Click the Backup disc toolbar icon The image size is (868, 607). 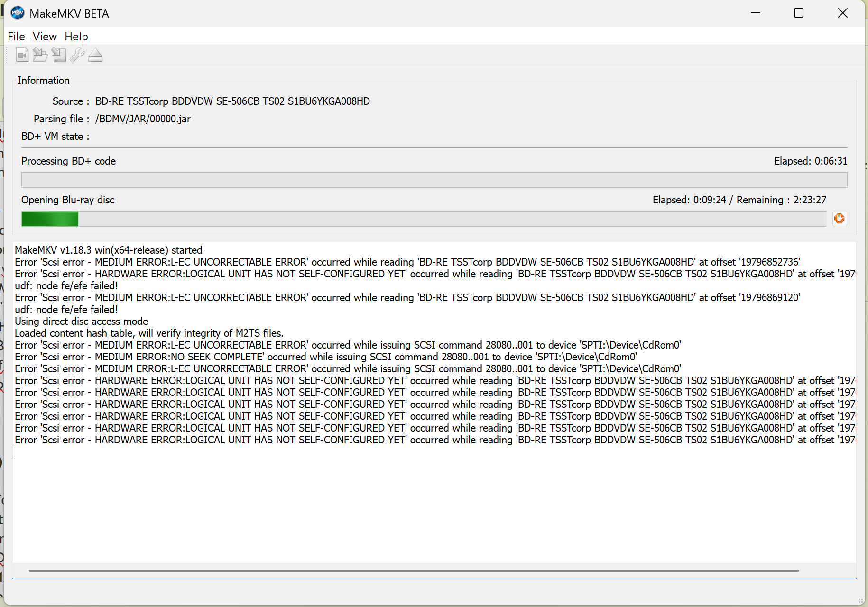point(59,55)
